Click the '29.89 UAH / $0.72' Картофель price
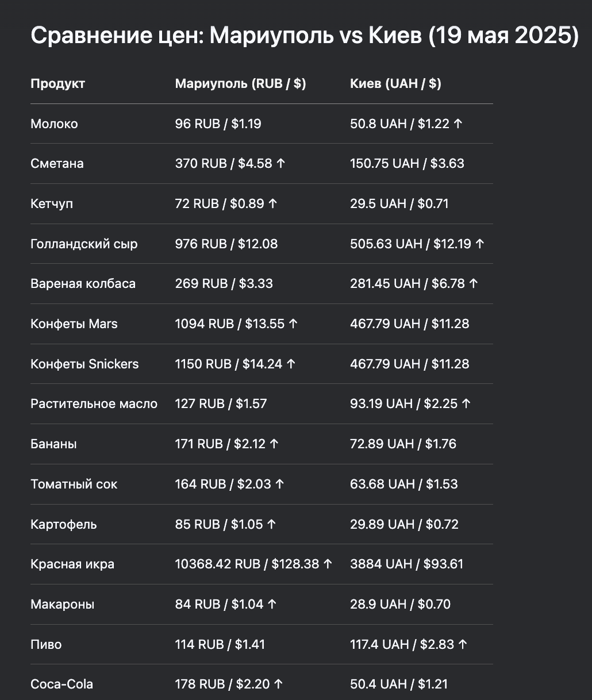 (404, 524)
